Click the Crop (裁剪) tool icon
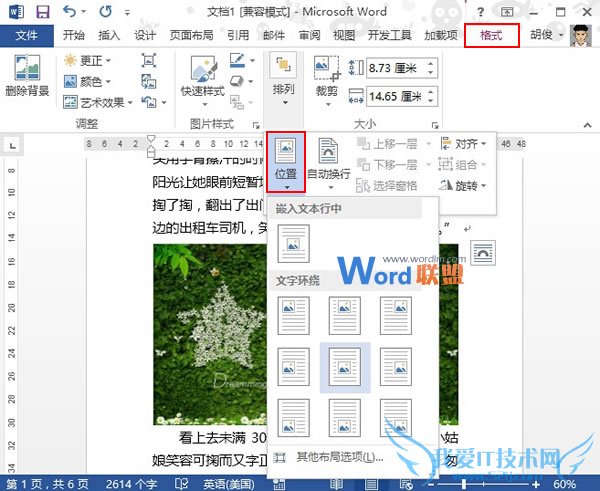The width and height of the screenshot is (600, 491). point(326,68)
